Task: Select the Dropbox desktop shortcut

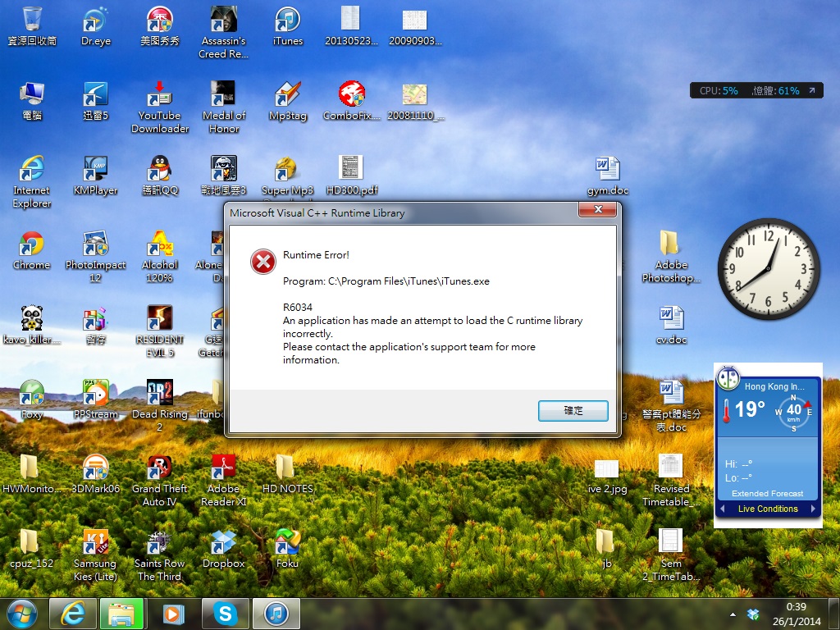Action: pos(223,548)
